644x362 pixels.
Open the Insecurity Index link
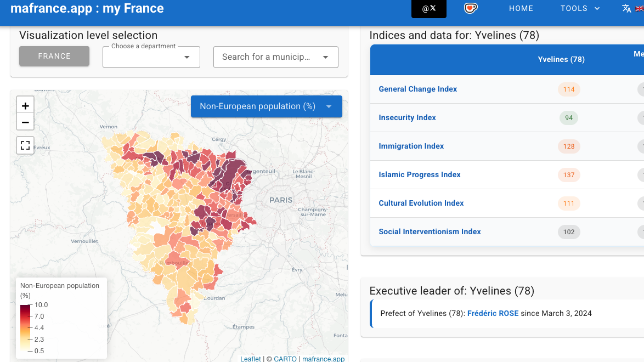(x=407, y=117)
